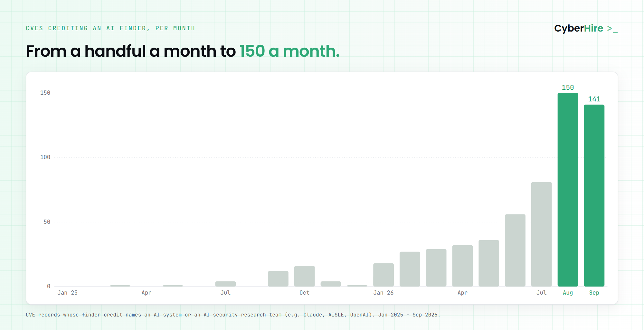Click the y-axis '100' tick label
The width and height of the screenshot is (644, 330).
tap(45, 157)
